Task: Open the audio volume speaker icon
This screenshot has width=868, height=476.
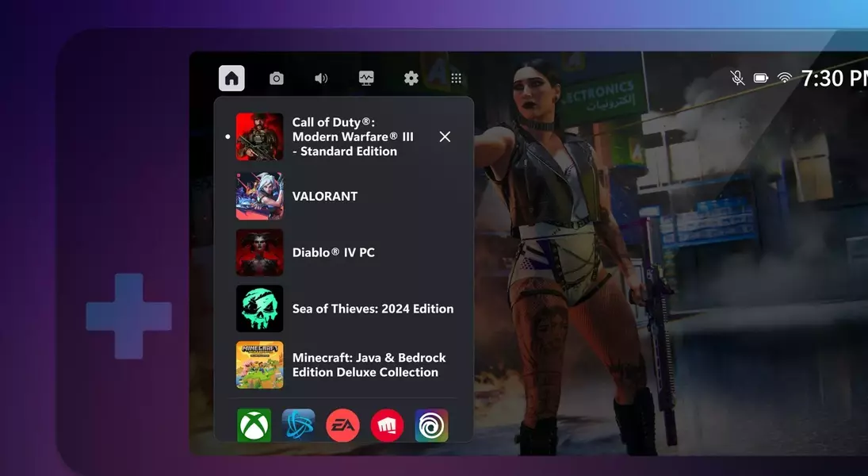Action: point(321,79)
